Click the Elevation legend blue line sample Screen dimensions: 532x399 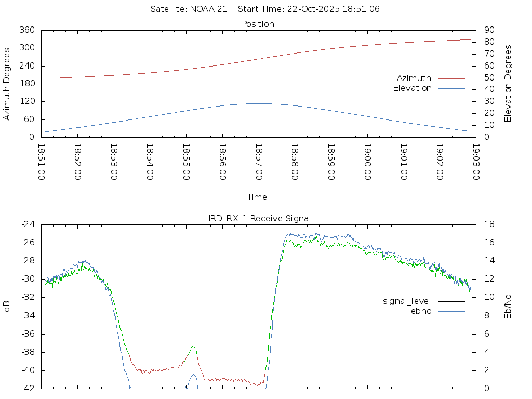point(451,88)
